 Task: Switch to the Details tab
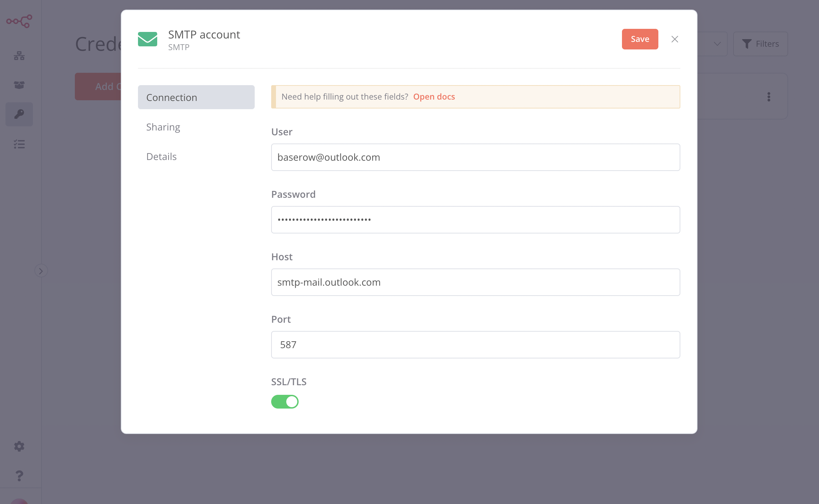coord(161,157)
